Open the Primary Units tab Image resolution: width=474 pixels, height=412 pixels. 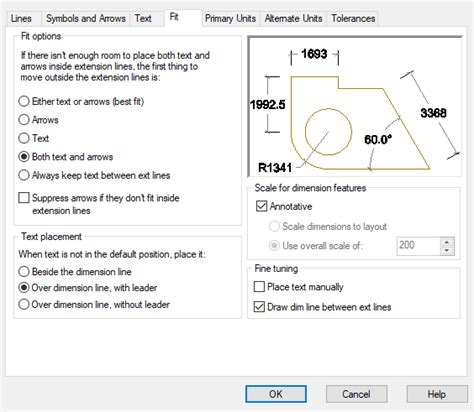tap(231, 18)
